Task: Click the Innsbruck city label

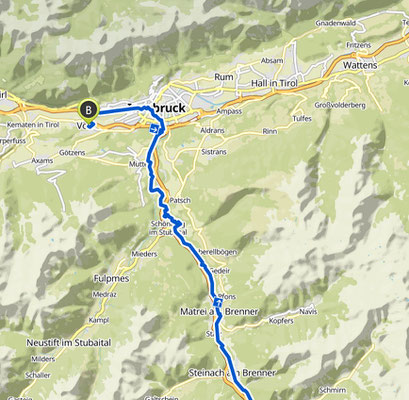Action: 157,108
